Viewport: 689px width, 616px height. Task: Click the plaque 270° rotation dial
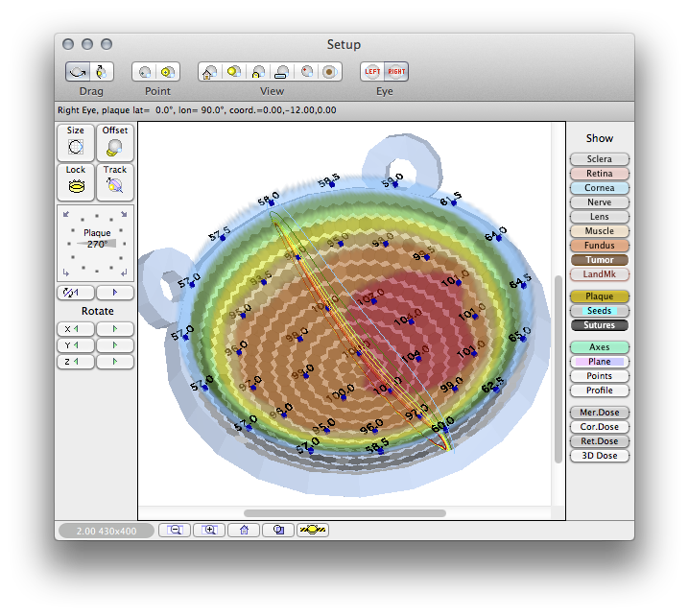tap(97, 244)
